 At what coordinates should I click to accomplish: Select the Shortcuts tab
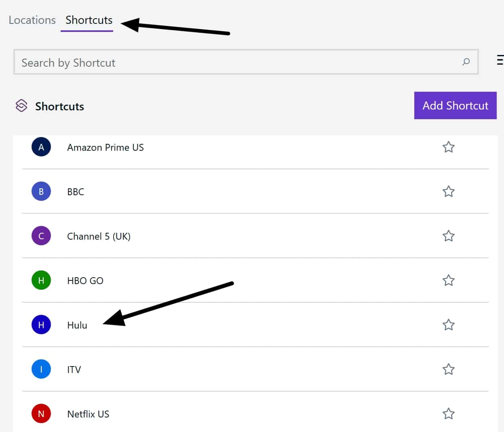point(89,20)
